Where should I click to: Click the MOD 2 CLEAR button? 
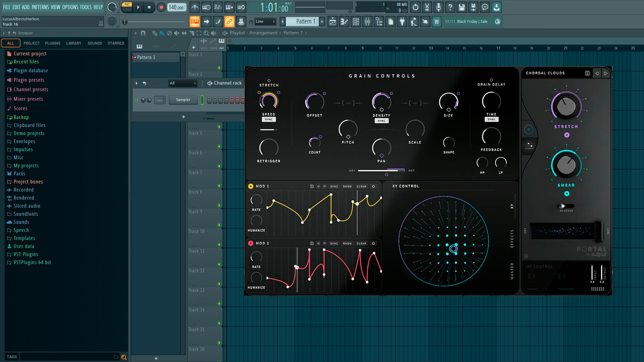(362, 244)
